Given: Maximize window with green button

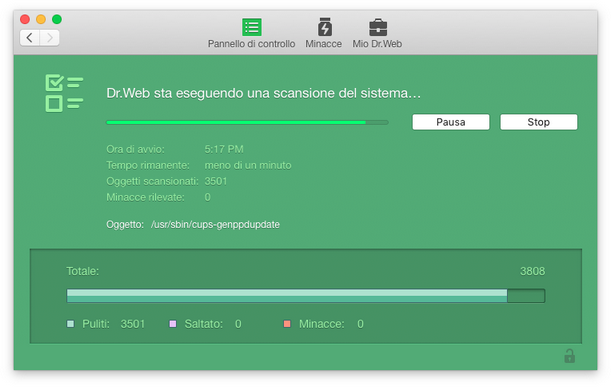Looking at the screenshot, I should pos(57,19).
